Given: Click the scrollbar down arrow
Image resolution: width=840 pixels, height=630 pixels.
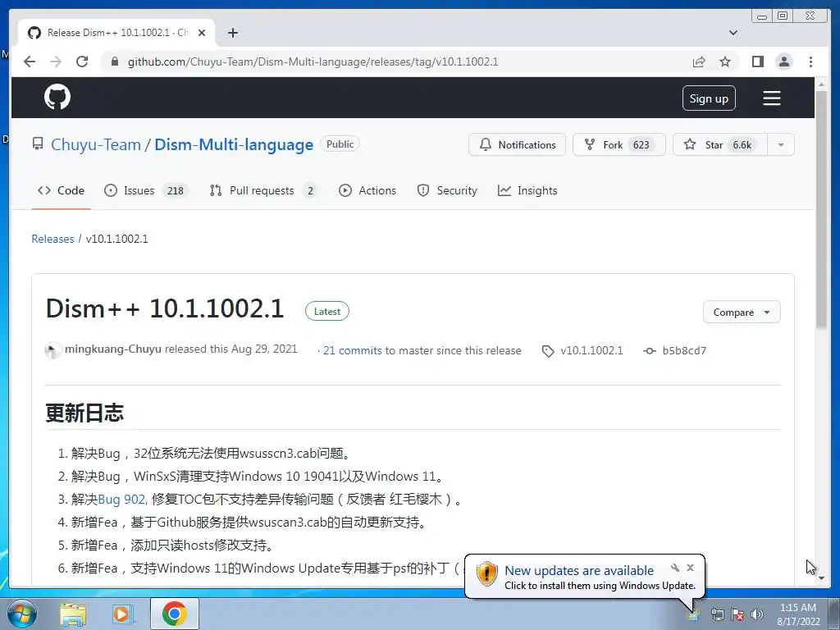Looking at the screenshot, I should tap(821, 580).
